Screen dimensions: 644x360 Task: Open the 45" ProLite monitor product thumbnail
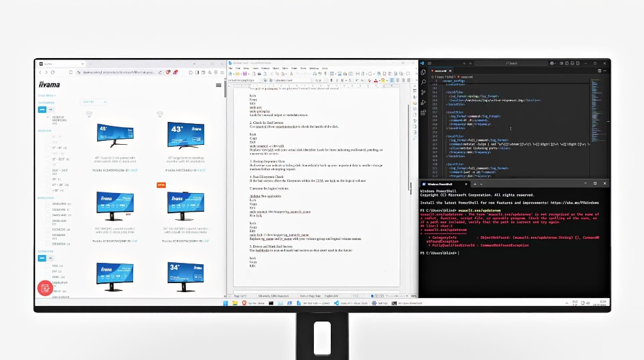(115, 135)
